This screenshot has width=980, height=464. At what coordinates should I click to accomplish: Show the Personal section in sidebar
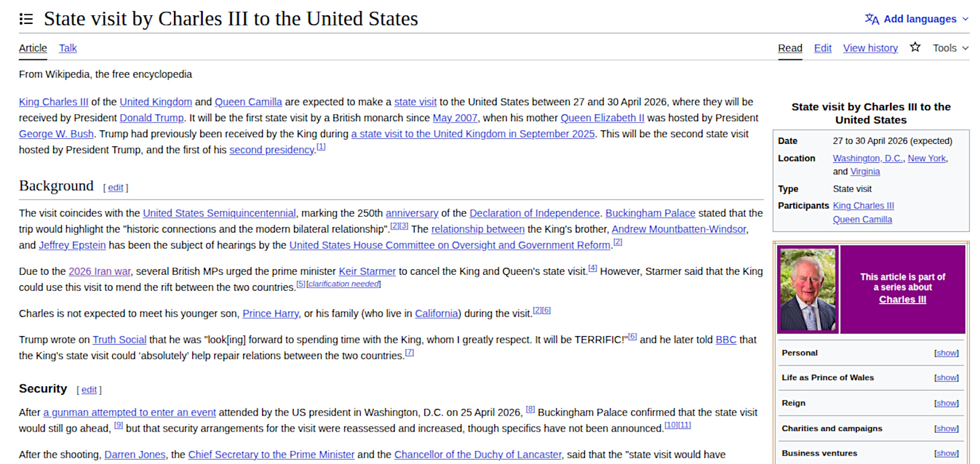946,353
